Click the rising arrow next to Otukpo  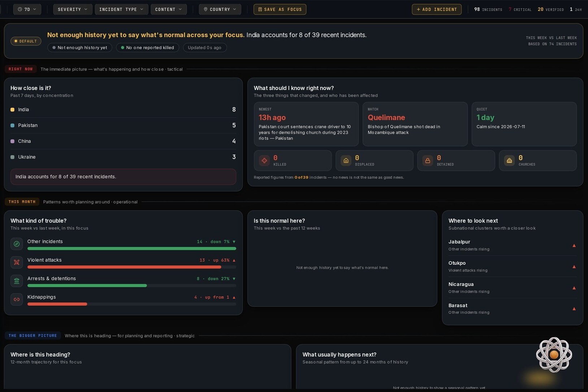[x=574, y=267]
